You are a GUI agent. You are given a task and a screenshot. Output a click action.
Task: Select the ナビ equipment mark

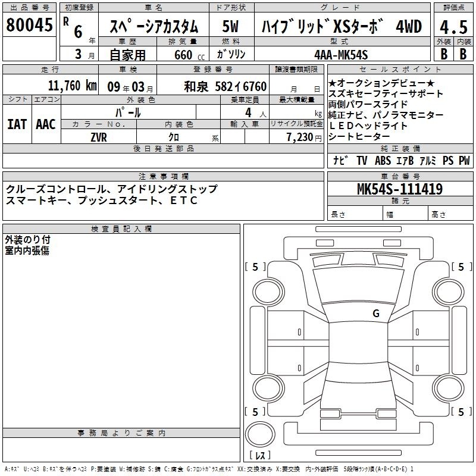pyautogui.click(x=340, y=160)
